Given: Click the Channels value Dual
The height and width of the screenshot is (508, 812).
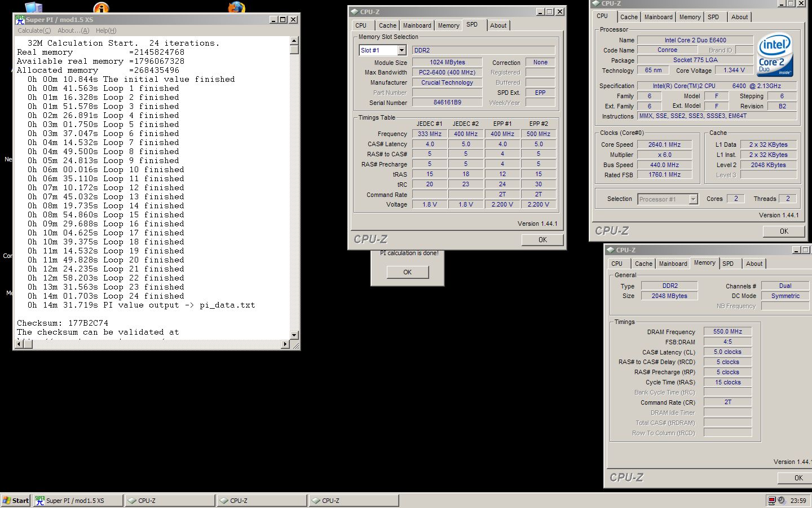Looking at the screenshot, I should tap(785, 286).
